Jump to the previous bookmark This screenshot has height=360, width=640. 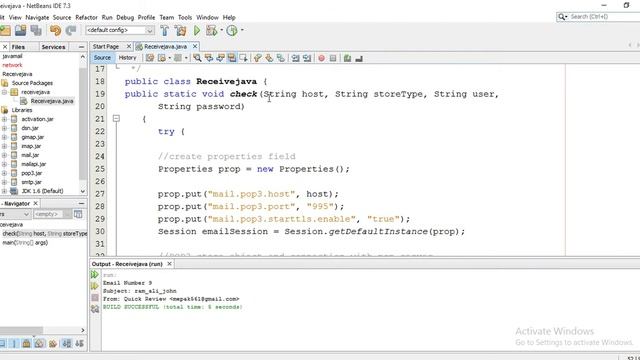coord(258,58)
